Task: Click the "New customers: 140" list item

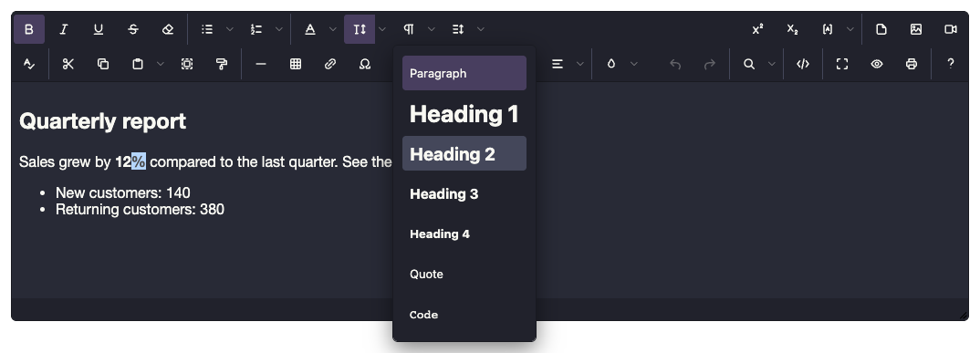Action: point(123,192)
